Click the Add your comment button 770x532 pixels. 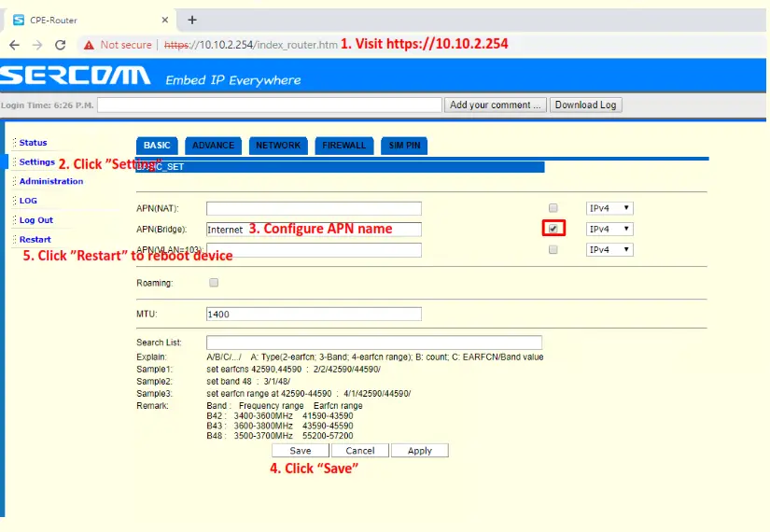(495, 105)
